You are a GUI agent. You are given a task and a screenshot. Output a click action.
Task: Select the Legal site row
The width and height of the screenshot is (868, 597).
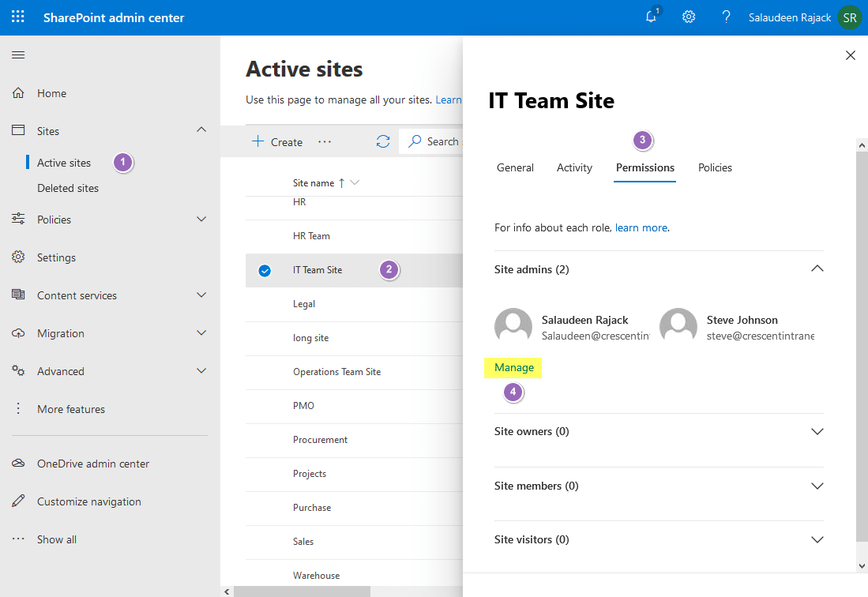(355, 304)
